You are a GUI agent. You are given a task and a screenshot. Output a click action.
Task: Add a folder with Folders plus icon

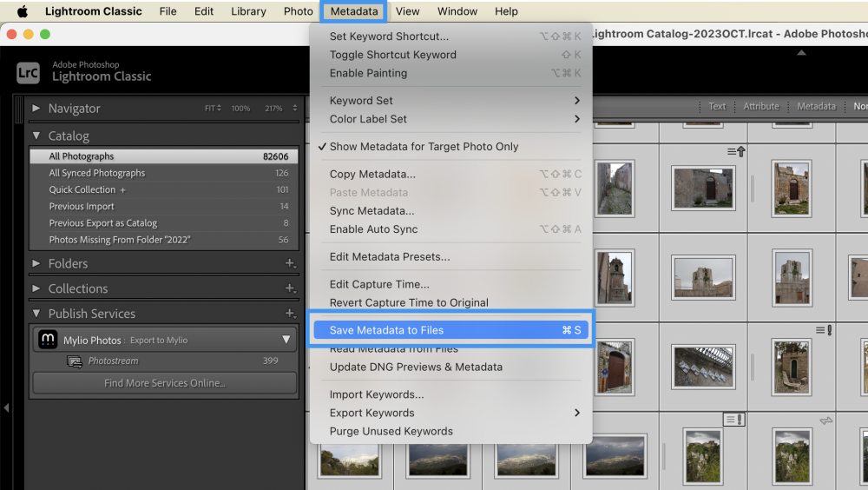(x=290, y=263)
